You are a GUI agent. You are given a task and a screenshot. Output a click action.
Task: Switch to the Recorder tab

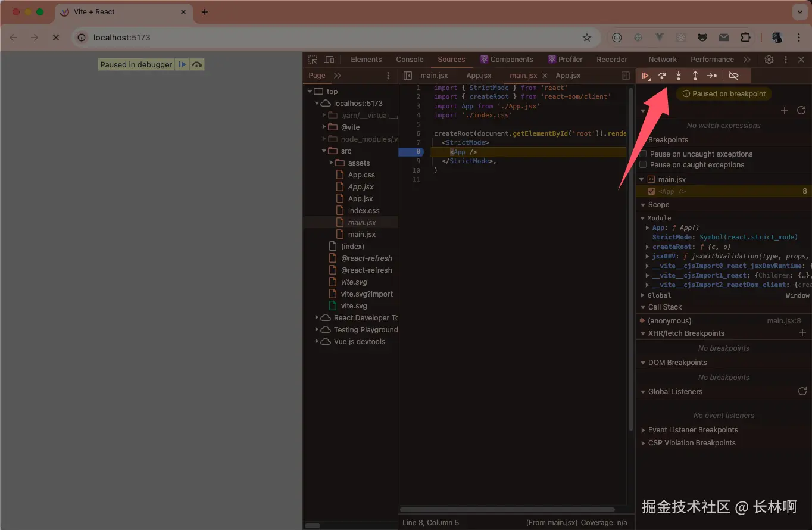tap(612, 60)
